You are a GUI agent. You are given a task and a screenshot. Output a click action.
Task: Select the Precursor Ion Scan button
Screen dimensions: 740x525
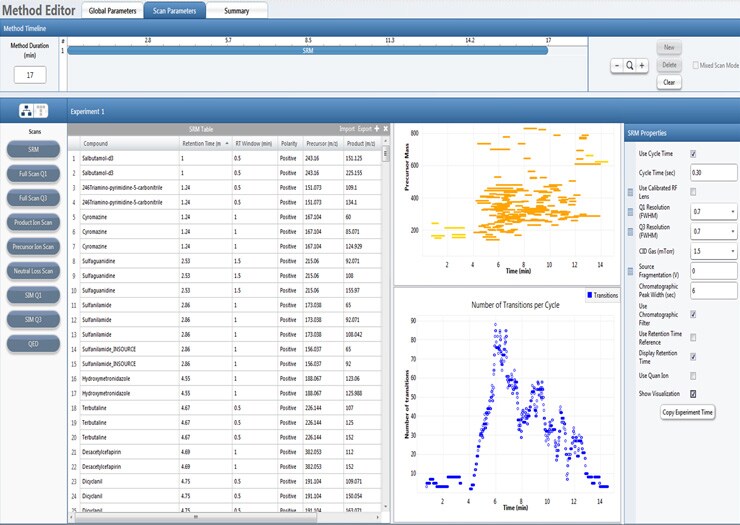coord(33,246)
